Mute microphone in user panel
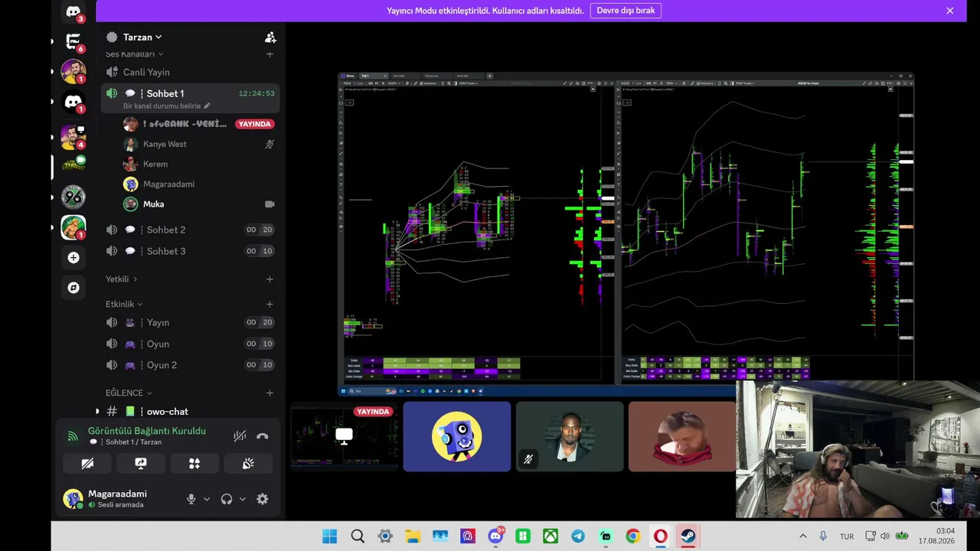The image size is (980, 551). (x=191, y=499)
